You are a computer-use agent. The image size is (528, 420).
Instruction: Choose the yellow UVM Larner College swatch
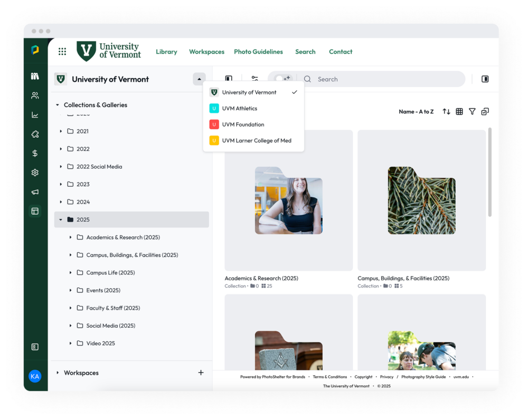point(214,141)
